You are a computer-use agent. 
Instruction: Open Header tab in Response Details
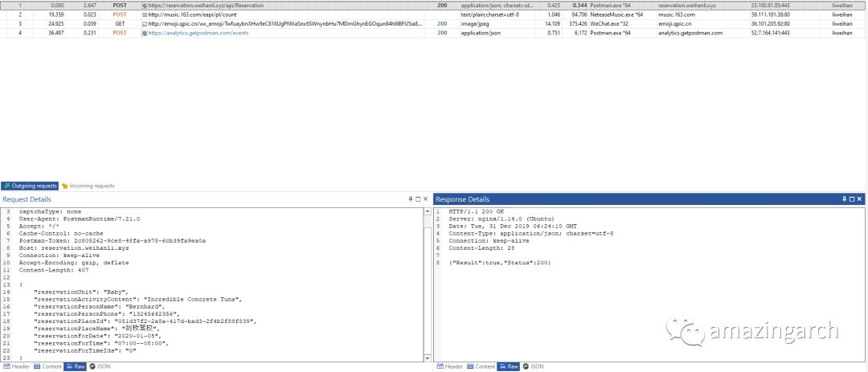click(450, 366)
